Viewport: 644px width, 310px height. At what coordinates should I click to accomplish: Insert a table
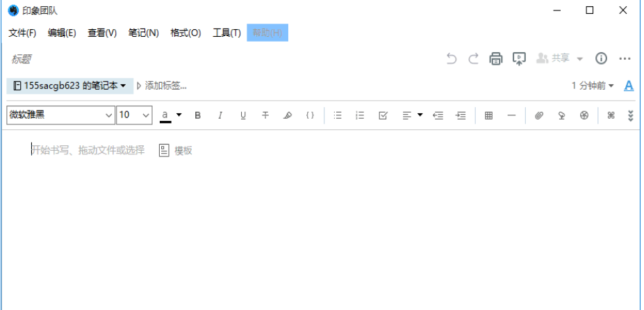(x=489, y=115)
